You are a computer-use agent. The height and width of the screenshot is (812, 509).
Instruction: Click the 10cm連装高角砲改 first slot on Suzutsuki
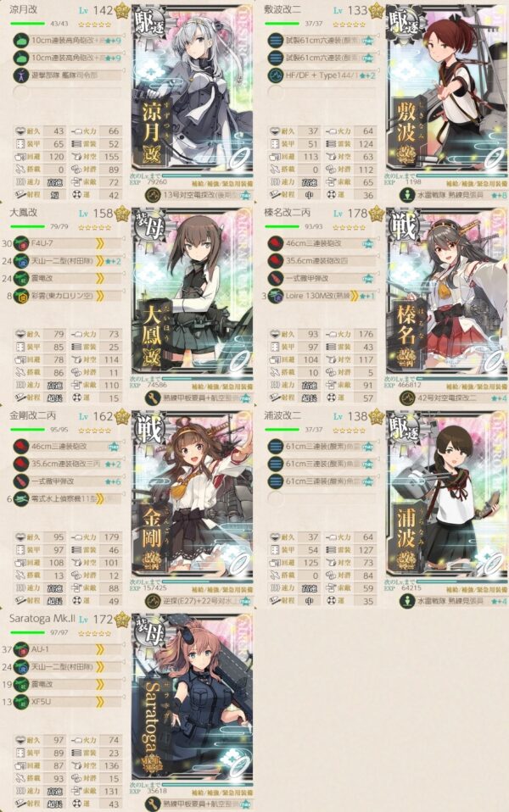67,41
